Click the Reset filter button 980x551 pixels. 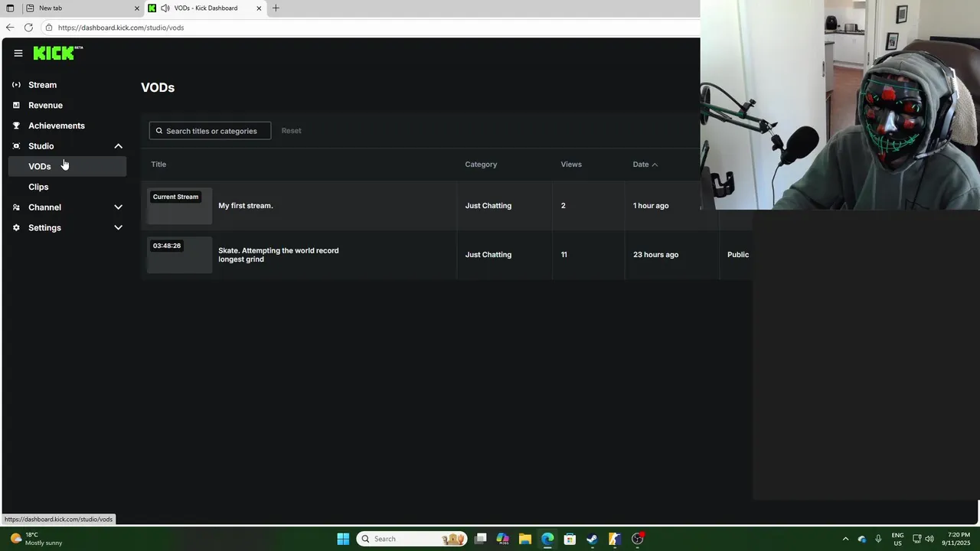pos(291,131)
